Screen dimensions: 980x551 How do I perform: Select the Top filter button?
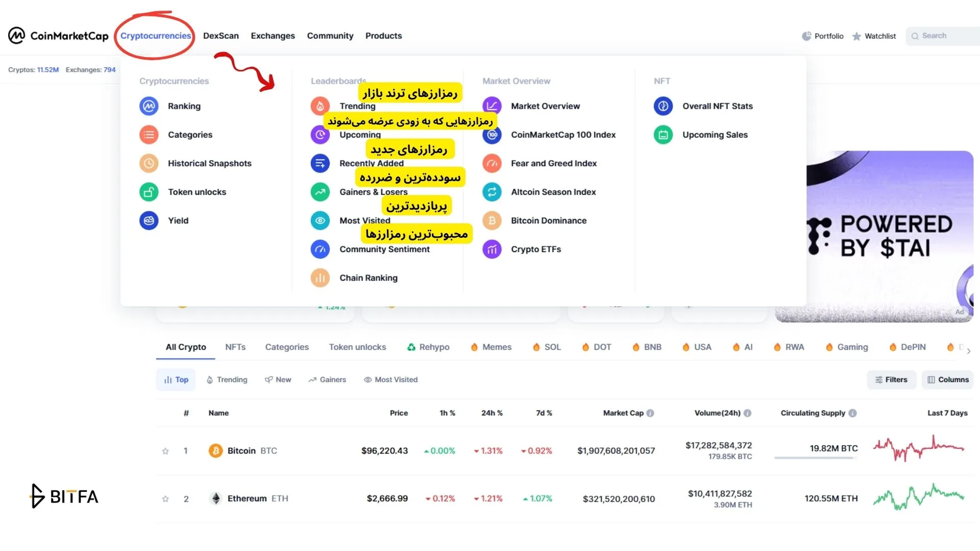(x=176, y=380)
